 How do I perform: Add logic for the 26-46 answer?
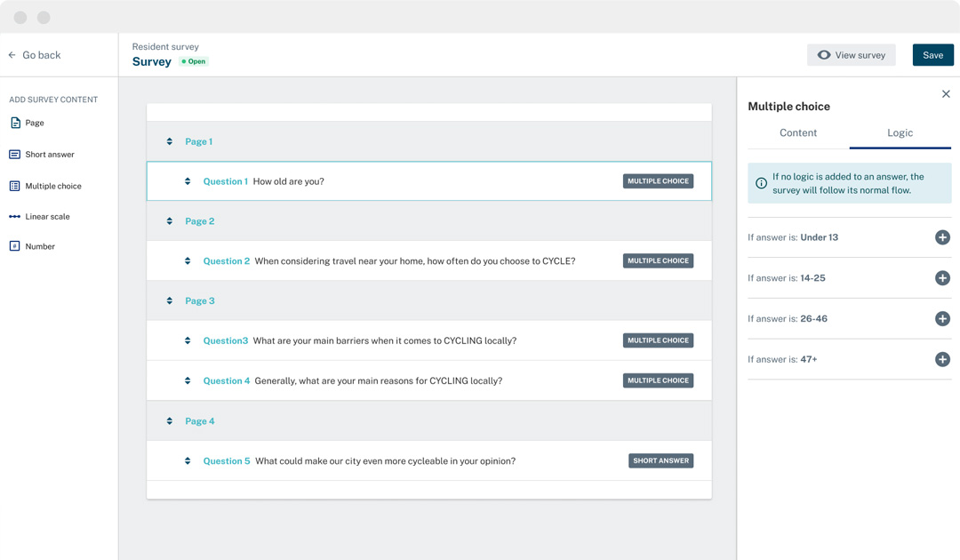942,318
